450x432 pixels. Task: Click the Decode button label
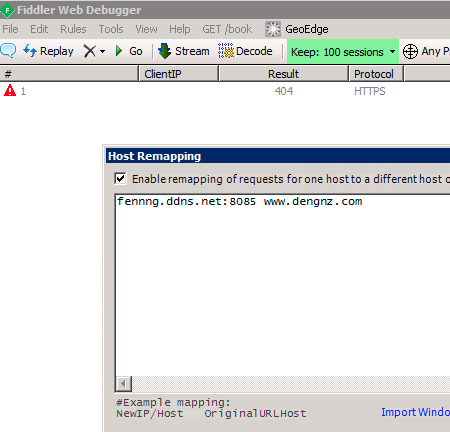coord(254,51)
